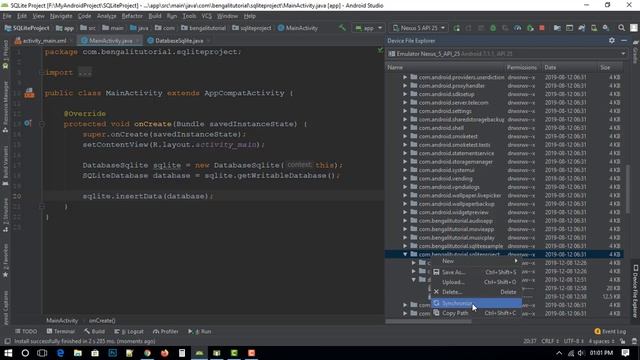
Task: Open Device File Explorer gear settings
Action: pos(611,40)
